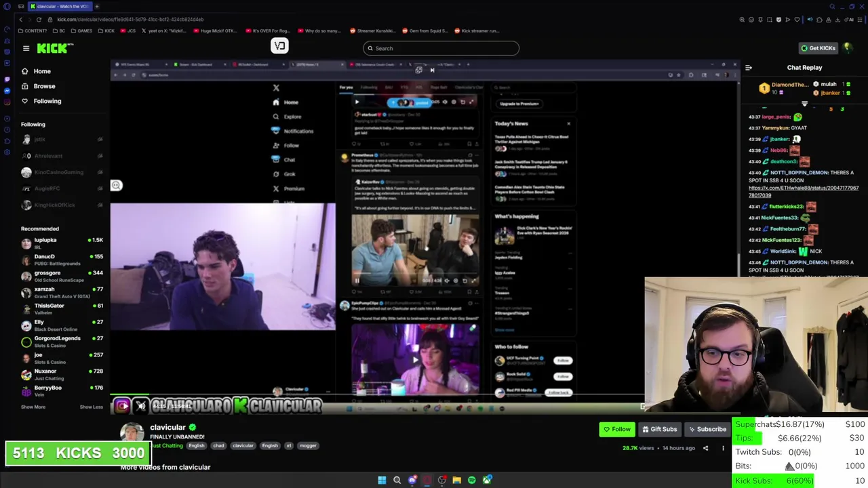Go back in browser history
The image size is (868, 488).
(x=20, y=20)
